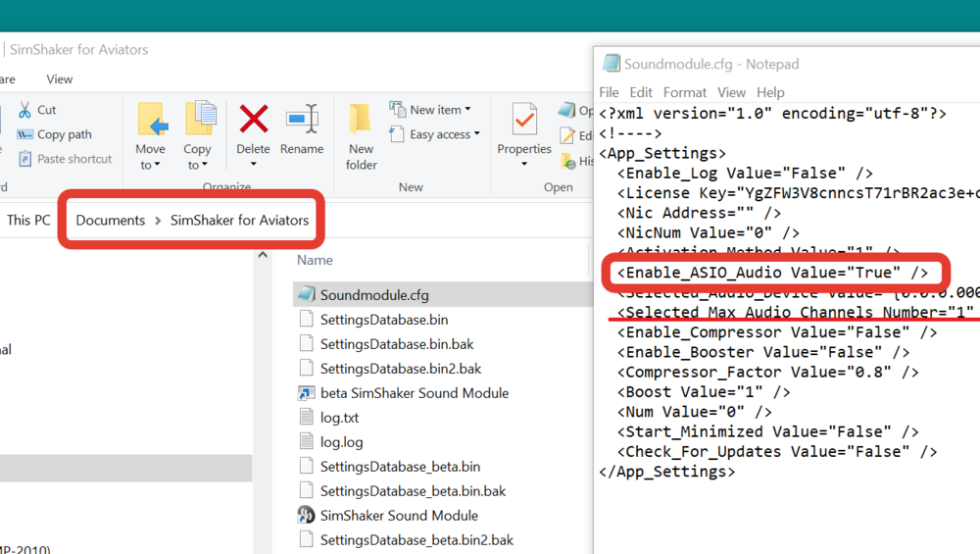This screenshot has width=980, height=554.
Task: Click the log.log file icon
Action: (306, 441)
